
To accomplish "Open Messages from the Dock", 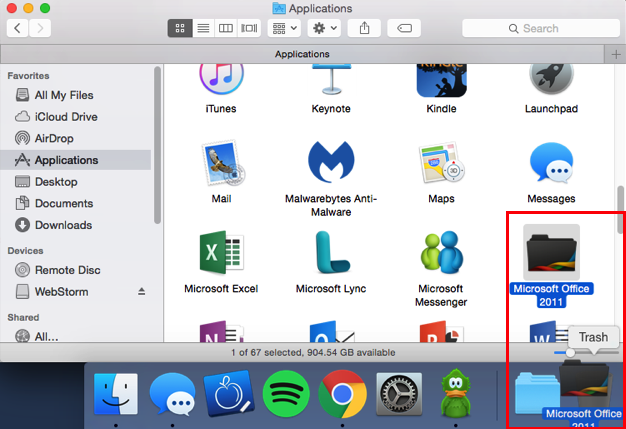I will tap(172, 394).
